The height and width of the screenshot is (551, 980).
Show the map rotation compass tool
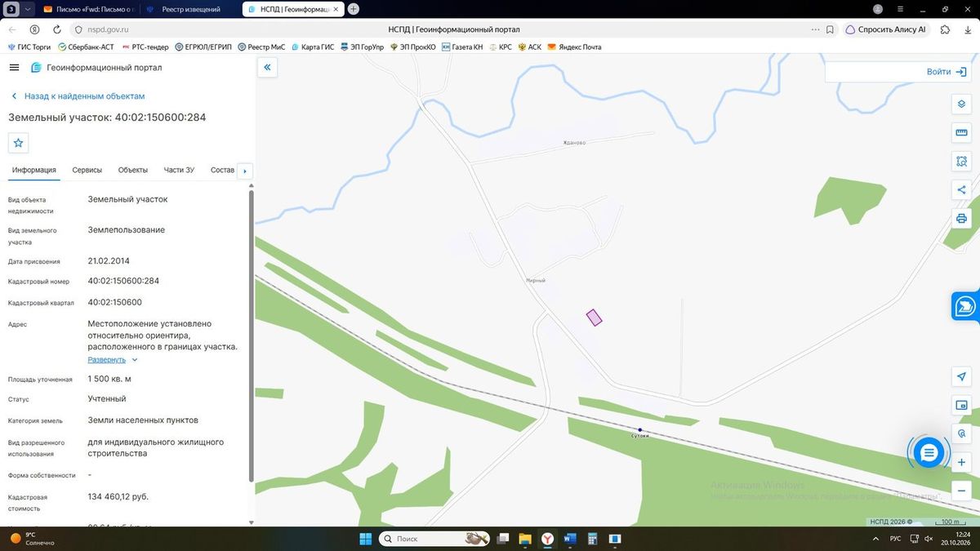pyautogui.click(x=961, y=433)
